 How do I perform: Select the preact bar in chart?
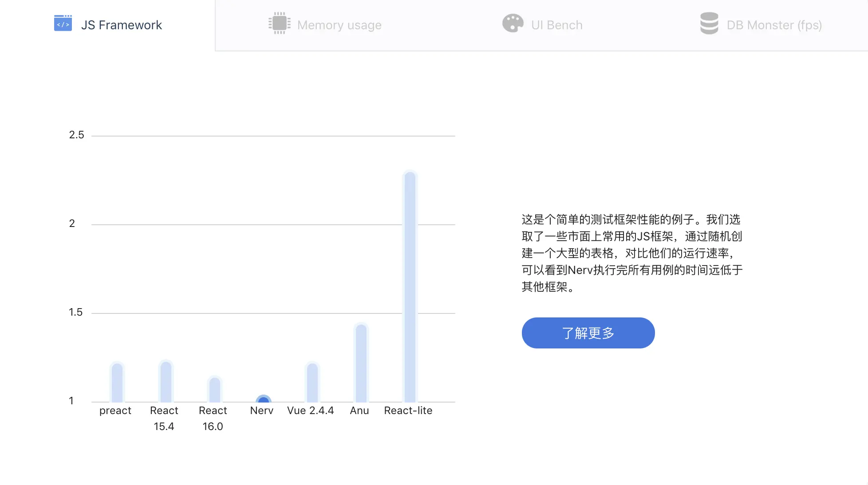pos(117,383)
